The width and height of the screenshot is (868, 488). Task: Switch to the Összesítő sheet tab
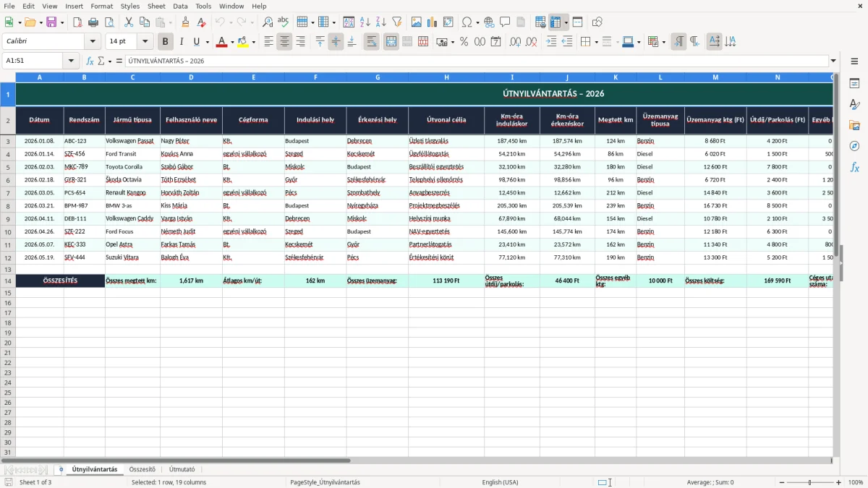[142, 469]
